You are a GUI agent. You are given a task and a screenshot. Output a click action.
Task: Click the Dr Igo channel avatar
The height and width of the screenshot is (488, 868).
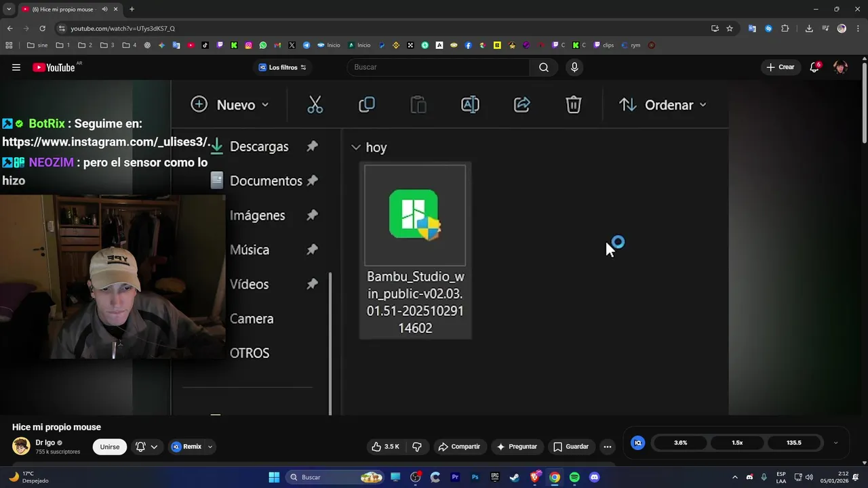click(21, 447)
